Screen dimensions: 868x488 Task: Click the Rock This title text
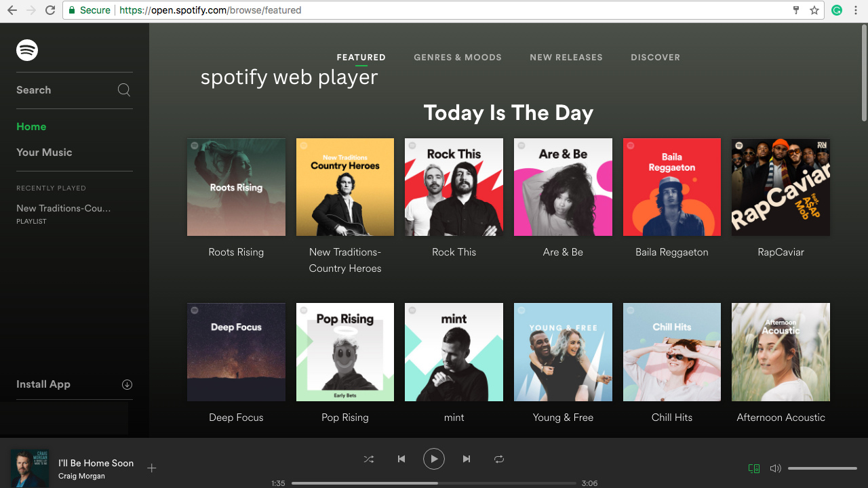[x=454, y=252]
